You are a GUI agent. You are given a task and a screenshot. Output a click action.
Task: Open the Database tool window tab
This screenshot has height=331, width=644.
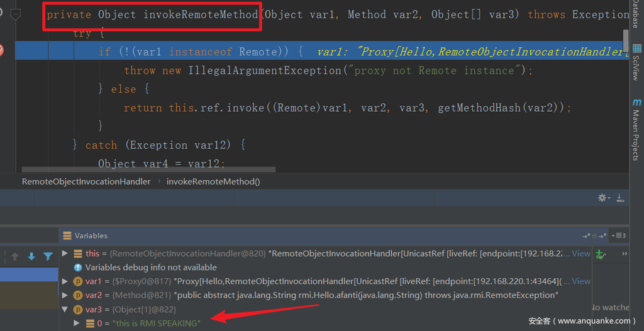coord(636,15)
